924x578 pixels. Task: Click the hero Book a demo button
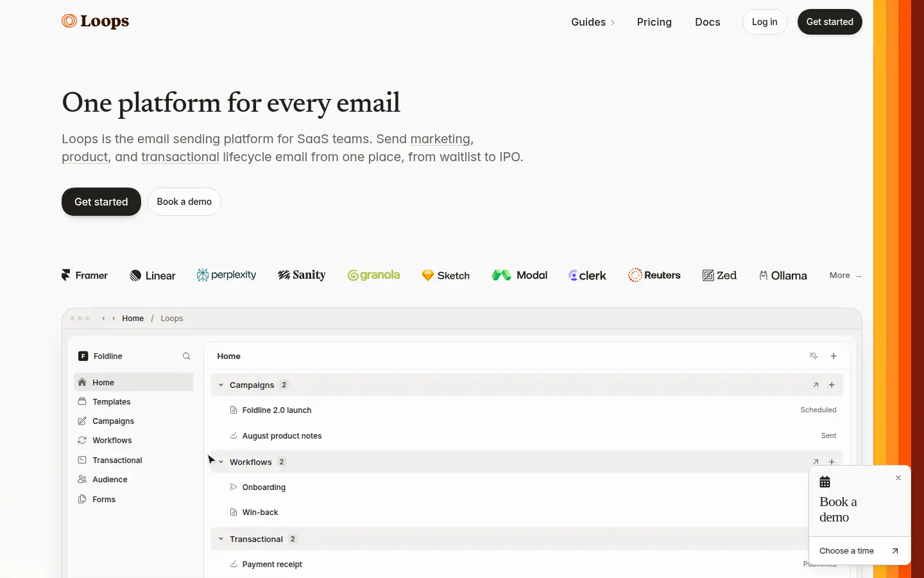click(184, 202)
